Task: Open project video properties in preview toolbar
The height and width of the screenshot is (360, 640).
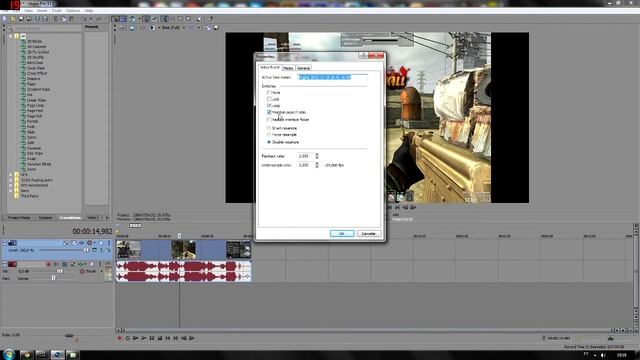Action: (122, 28)
